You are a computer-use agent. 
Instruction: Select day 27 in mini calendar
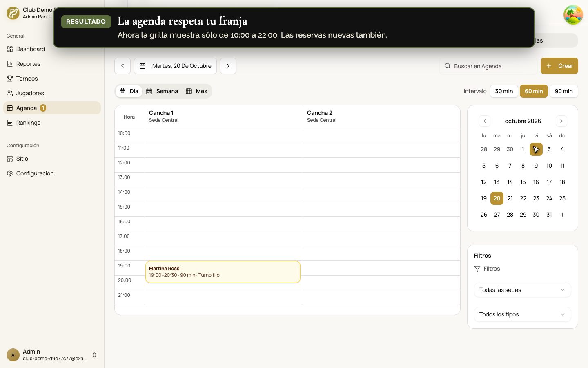pyautogui.click(x=497, y=215)
